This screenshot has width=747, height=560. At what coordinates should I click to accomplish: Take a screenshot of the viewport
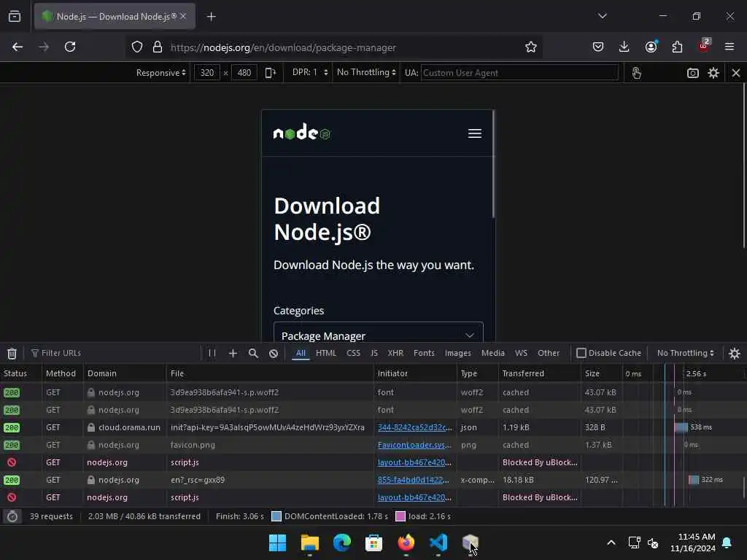click(x=693, y=73)
